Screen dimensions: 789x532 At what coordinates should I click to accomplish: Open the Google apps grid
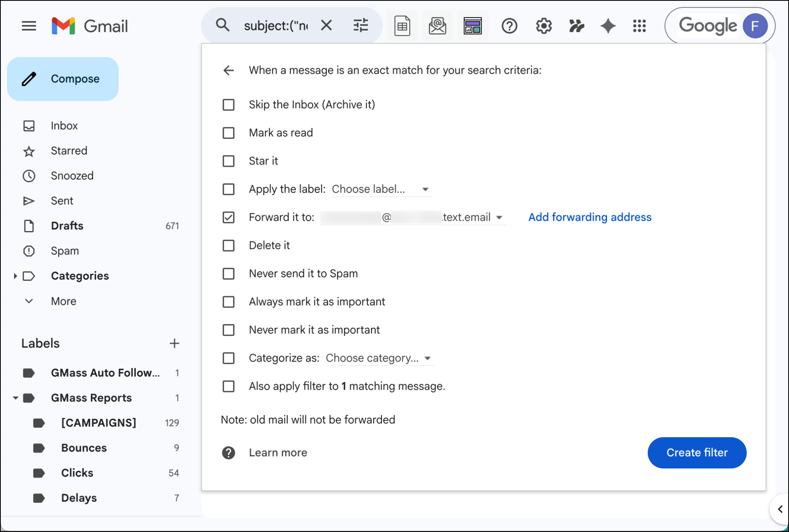click(639, 26)
